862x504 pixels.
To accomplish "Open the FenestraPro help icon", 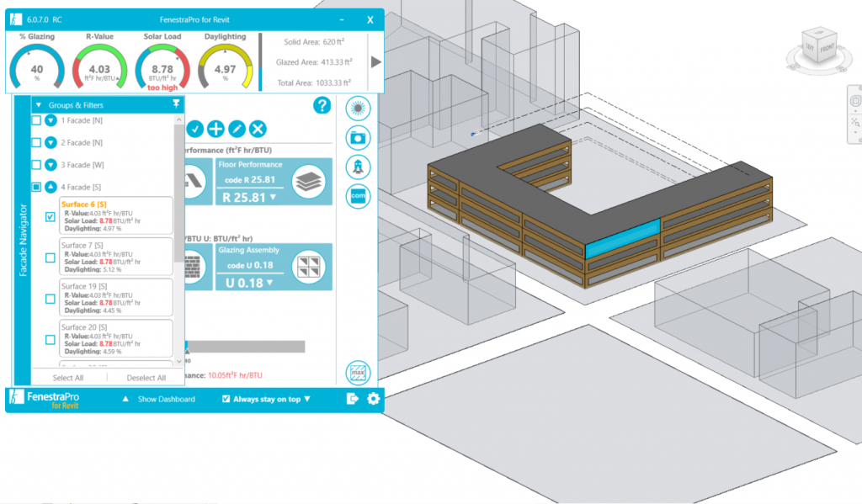I will pyautogui.click(x=322, y=105).
